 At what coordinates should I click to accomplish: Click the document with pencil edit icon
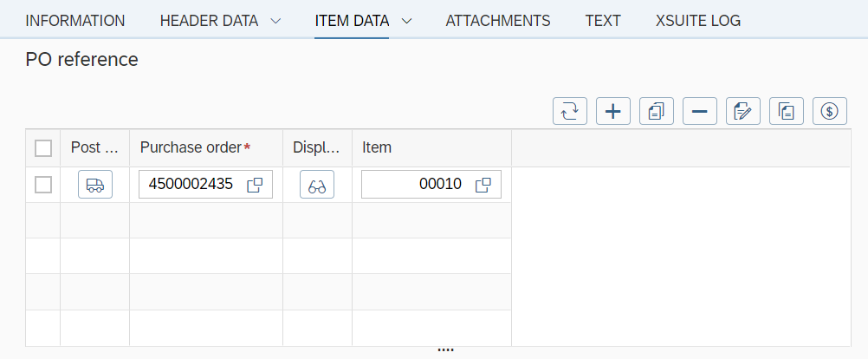(x=743, y=111)
